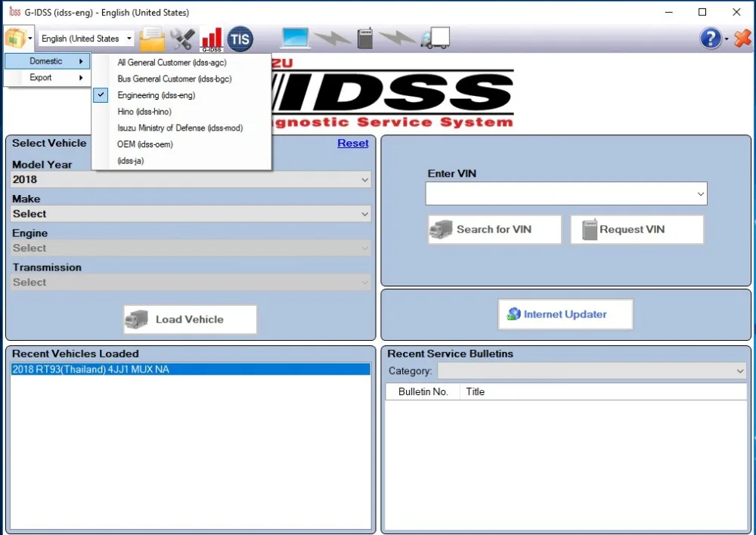Open the package database selector icon

pos(15,38)
